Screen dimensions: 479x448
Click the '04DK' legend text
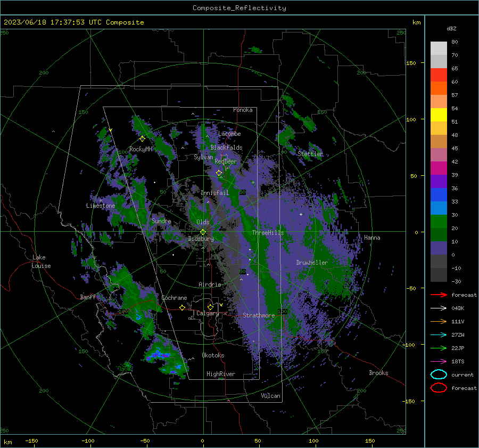[x=458, y=308]
